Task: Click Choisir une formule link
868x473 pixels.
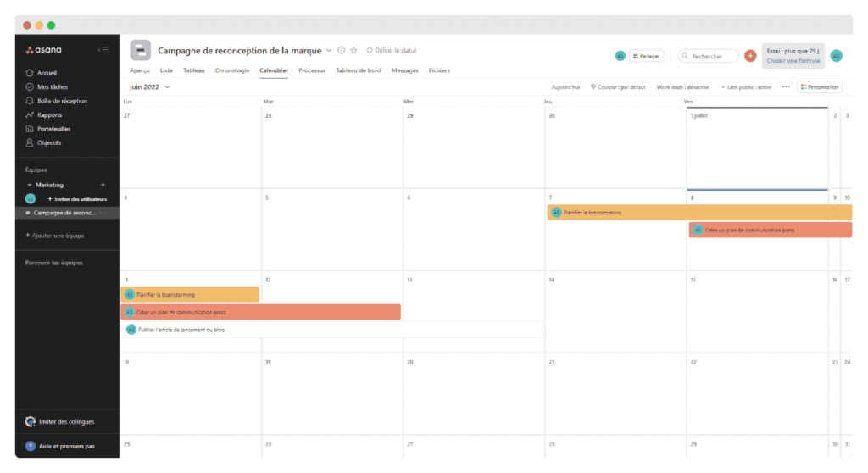Action: tap(793, 61)
